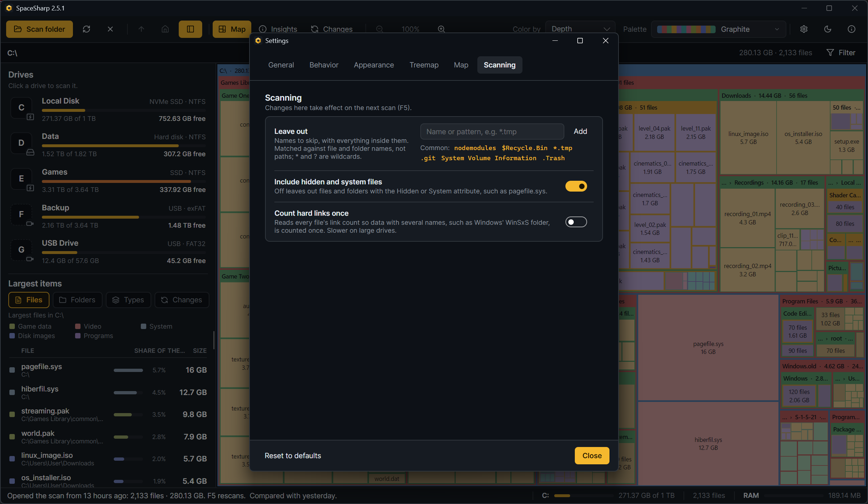Image resolution: width=868 pixels, height=504 pixels.
Task: Select the F Backup drive icon
Action: pyautogui.click(x=22, y=215)
